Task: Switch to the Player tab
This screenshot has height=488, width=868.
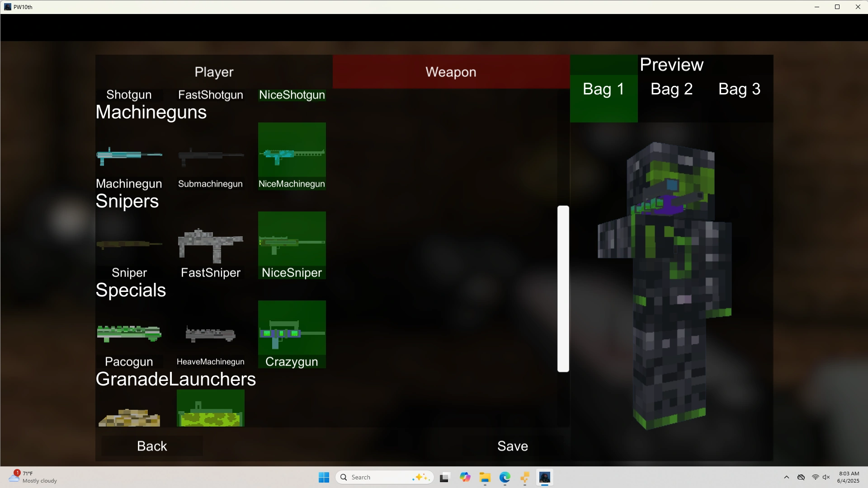Action: click(214, 72)
